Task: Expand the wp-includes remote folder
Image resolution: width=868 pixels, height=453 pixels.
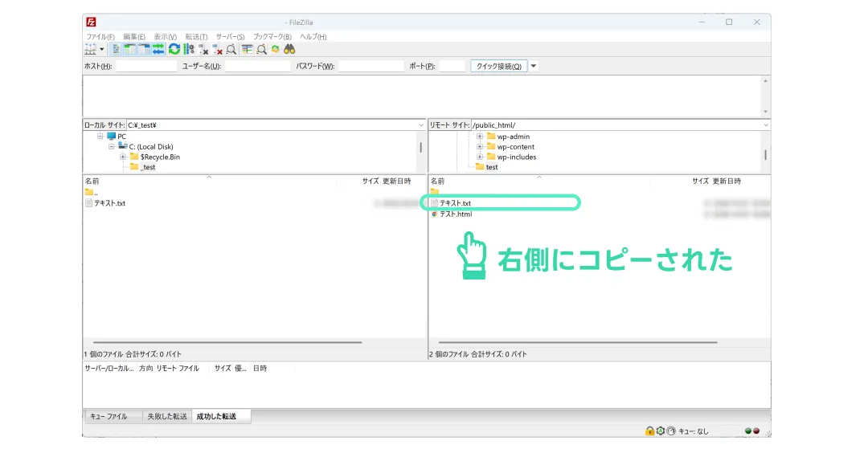Action: (x=480, y=157)
